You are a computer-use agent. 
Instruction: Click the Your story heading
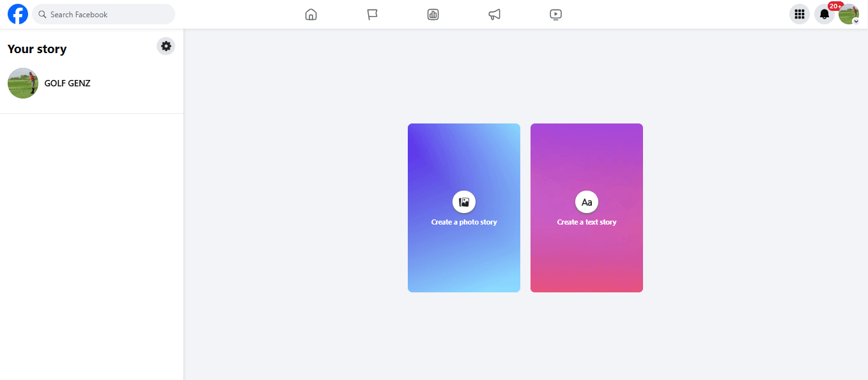point(36,49)
